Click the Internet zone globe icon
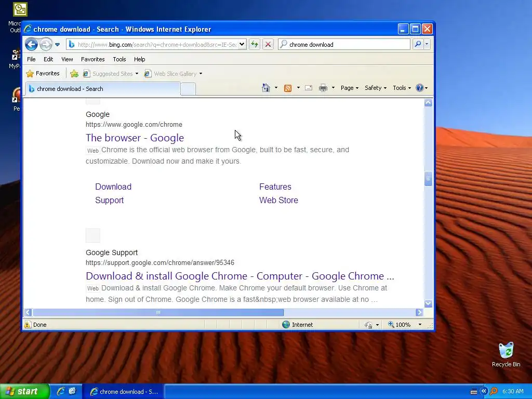This screenshot has height=399, width=532. 286,325
